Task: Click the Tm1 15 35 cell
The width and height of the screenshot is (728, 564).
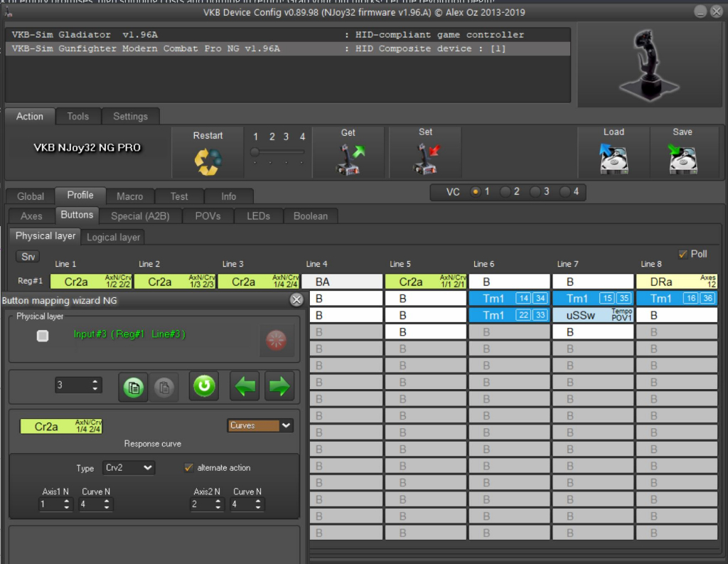Action: tap(593, 298)
